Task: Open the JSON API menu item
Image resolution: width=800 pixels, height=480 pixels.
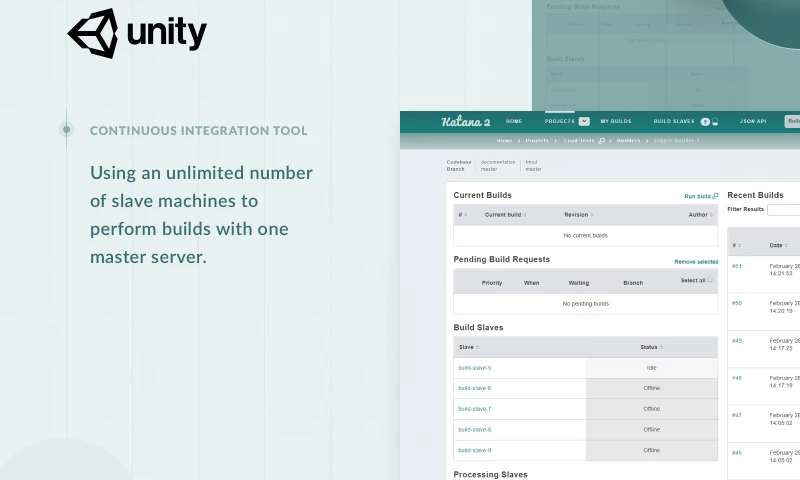Action: pyautogui.click(x=753, y=121)
